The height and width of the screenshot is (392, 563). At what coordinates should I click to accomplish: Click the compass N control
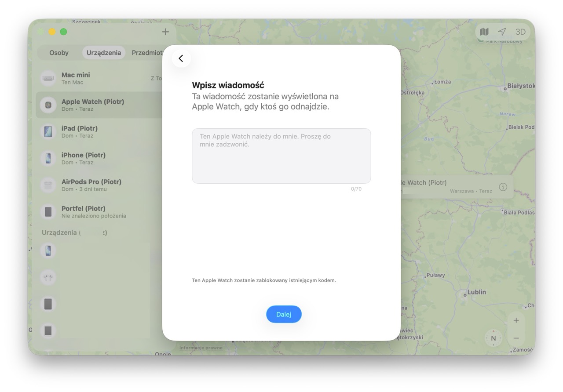pyautogui.click(x=493, y=338)
